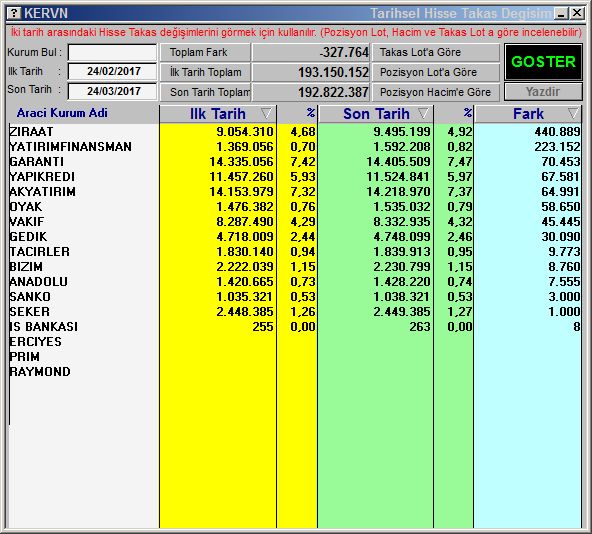This screenshot has width=592, height=534.
Task: Click the Son Tarih Toplam label
Action: coord(205,92)
